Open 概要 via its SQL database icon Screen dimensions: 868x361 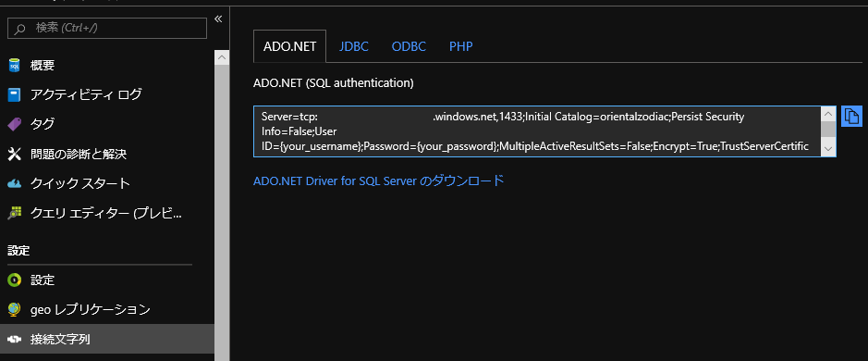[15, 66]
